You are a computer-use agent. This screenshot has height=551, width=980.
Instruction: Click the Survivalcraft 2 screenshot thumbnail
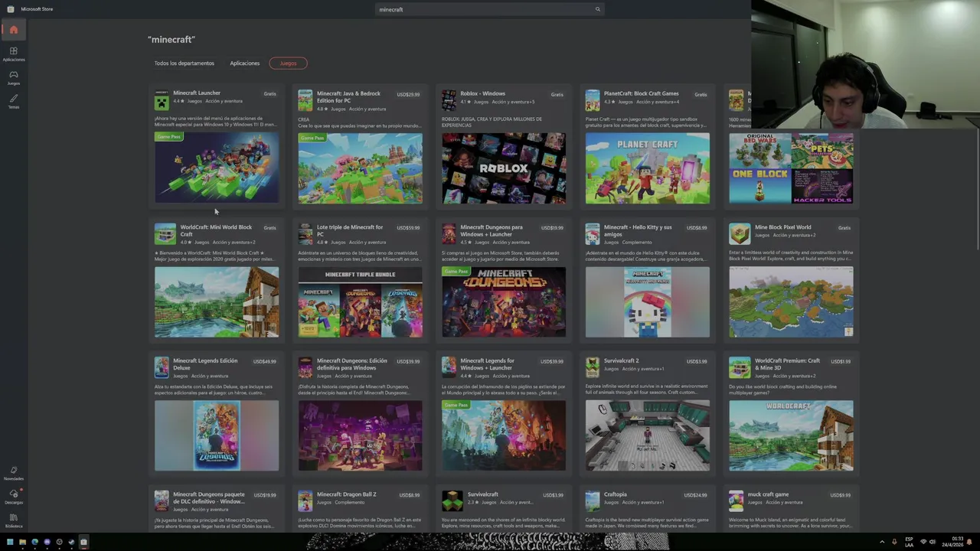(648, 435)
